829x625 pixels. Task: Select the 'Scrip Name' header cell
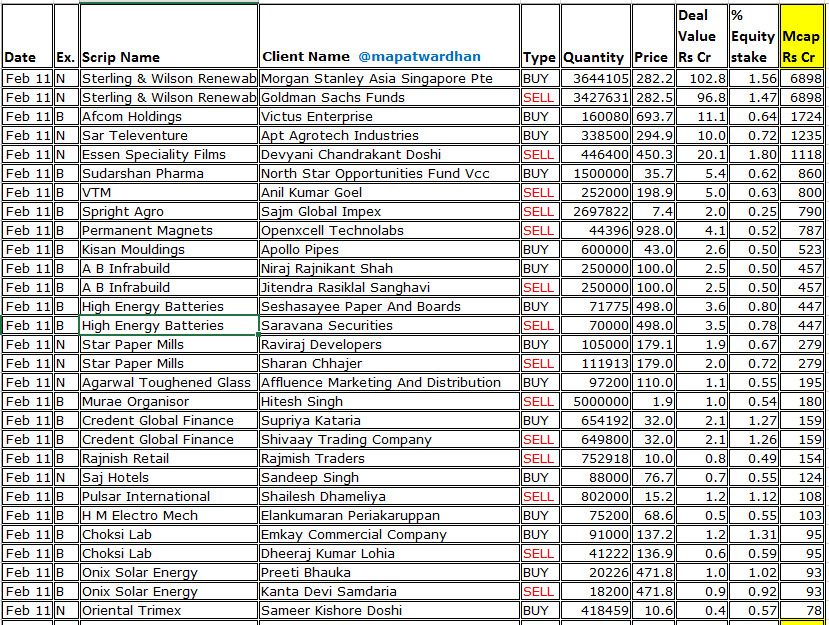click(x=169, y=36)
